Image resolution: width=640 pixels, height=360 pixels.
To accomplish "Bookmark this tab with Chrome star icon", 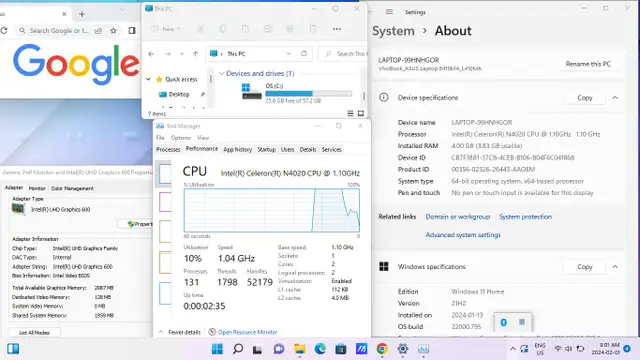I will [x=113, y=31].
